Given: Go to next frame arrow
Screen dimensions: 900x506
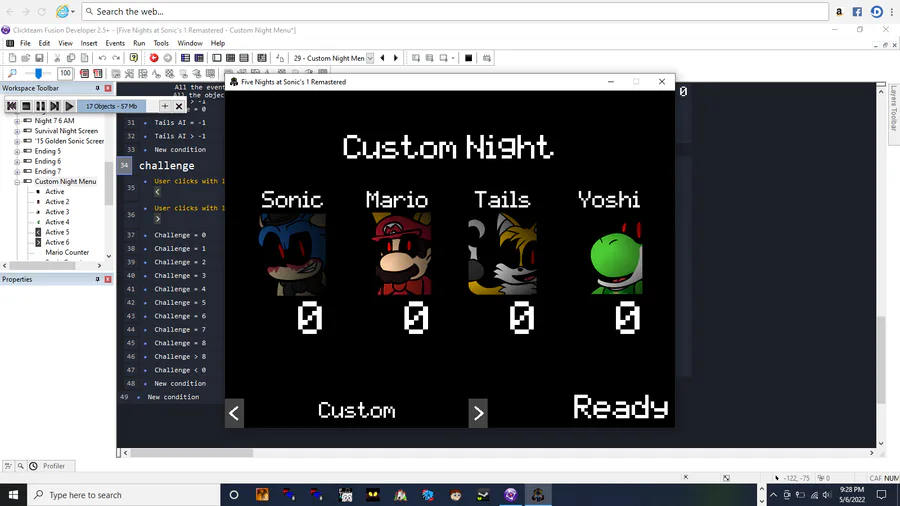Looking at the screenshot, I should click(x=395, y=58).
